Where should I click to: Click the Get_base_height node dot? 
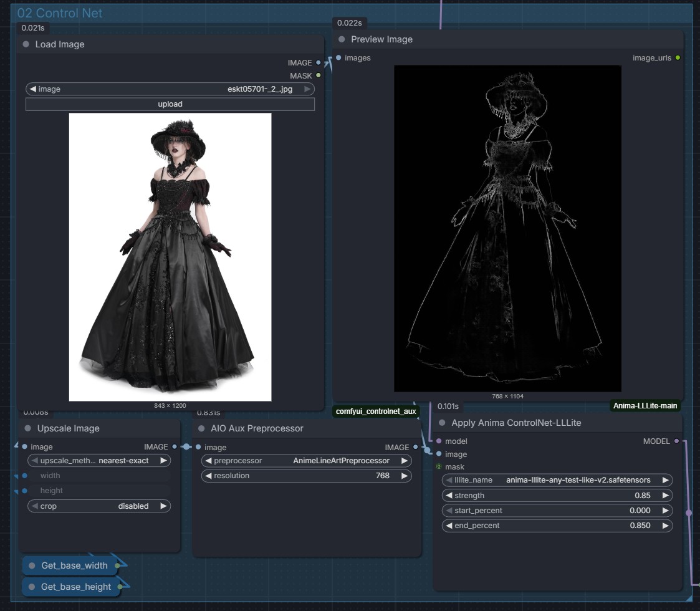32,587
